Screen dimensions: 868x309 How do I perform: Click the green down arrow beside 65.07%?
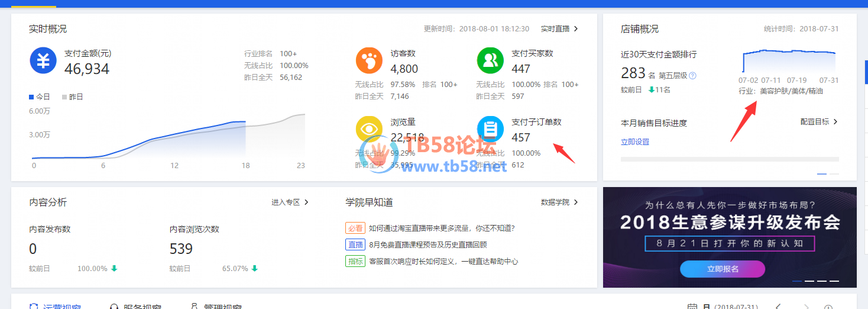pos(254,268)
